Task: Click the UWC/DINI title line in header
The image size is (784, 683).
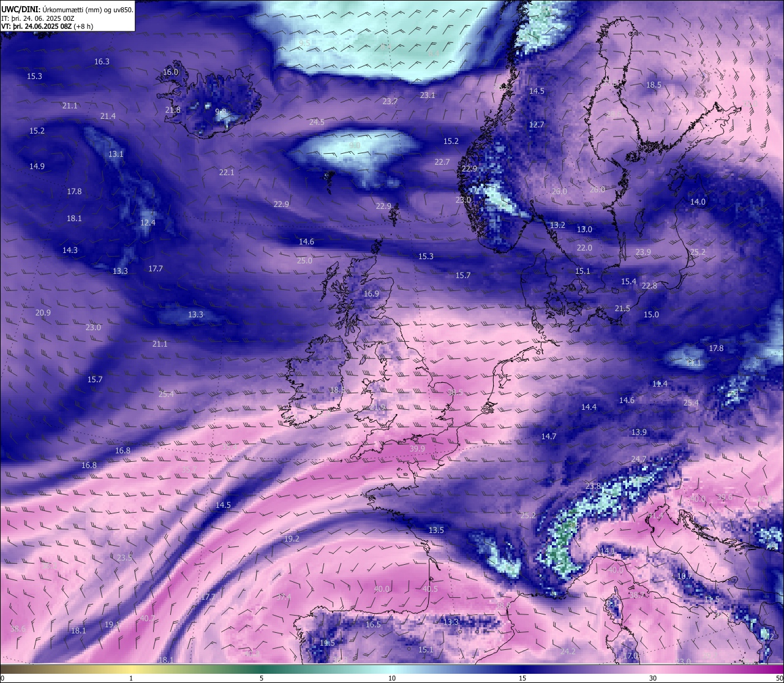Action: coord(67,10)
